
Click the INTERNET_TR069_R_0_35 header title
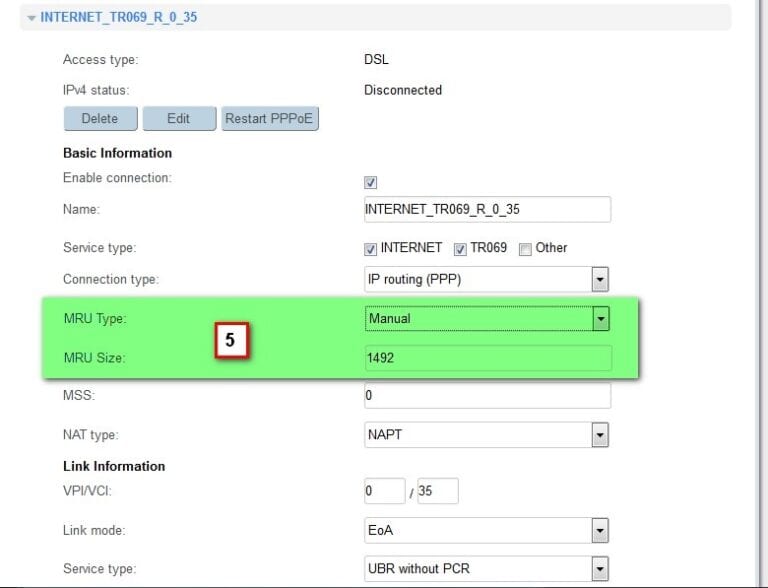(x=119, y=18)
